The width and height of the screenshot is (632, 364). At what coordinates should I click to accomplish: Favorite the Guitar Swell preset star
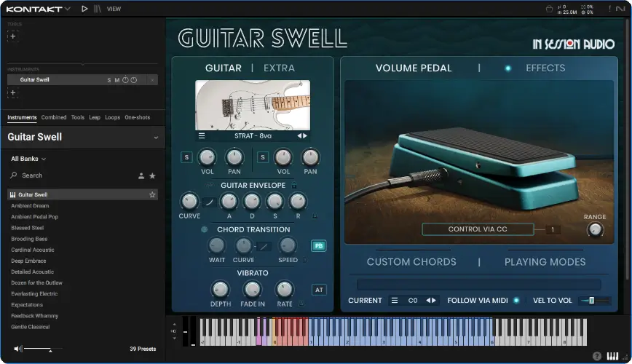point(152,194)
